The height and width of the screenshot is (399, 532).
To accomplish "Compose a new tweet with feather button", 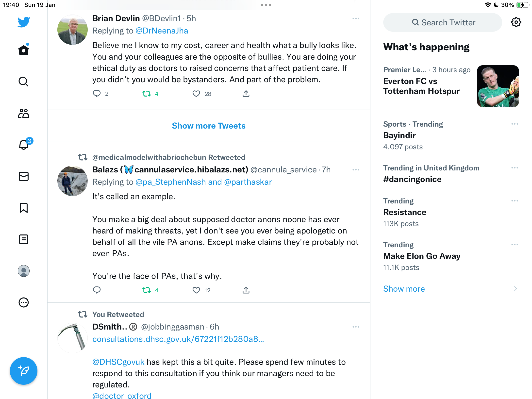I will coord(24,371).
